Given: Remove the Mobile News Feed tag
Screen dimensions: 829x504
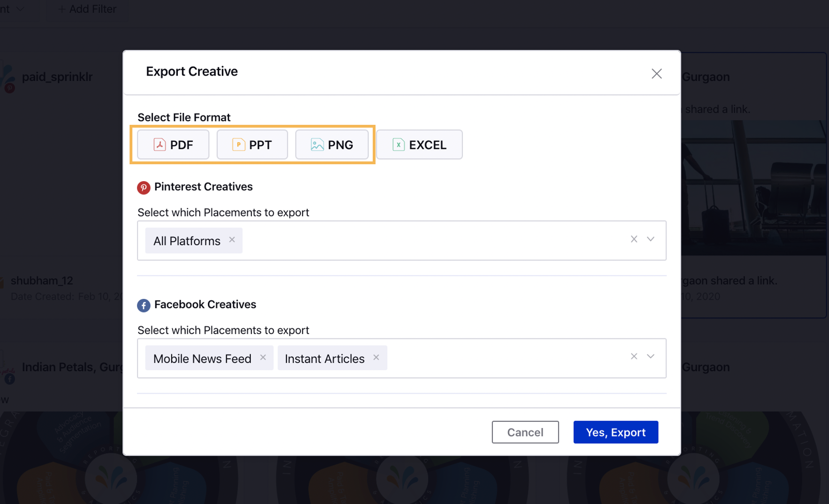Looking at the screenshot, I should 263,358.
